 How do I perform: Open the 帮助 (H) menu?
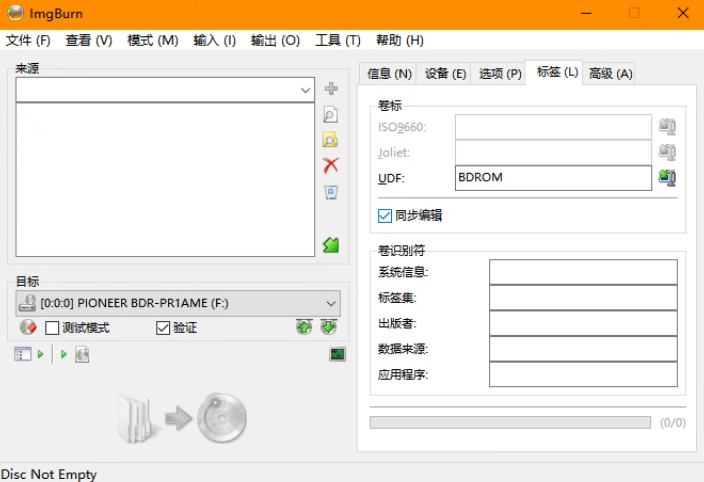(x=400, y=40)
